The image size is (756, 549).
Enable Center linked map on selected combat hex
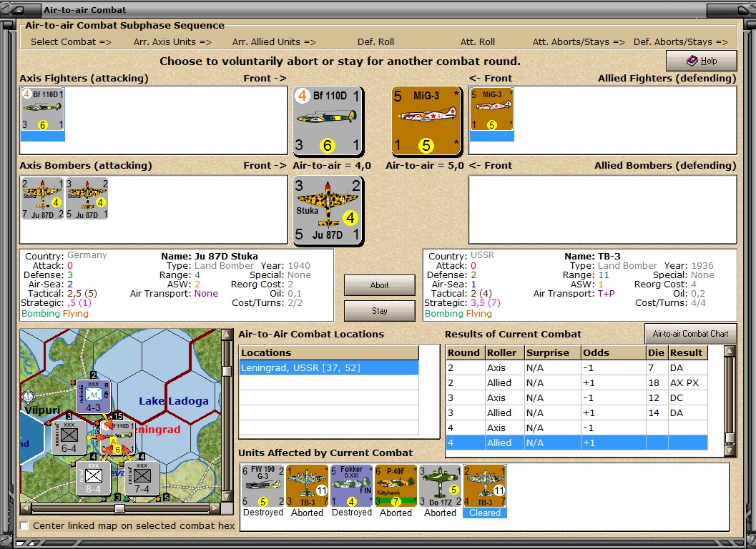(24, 525)
